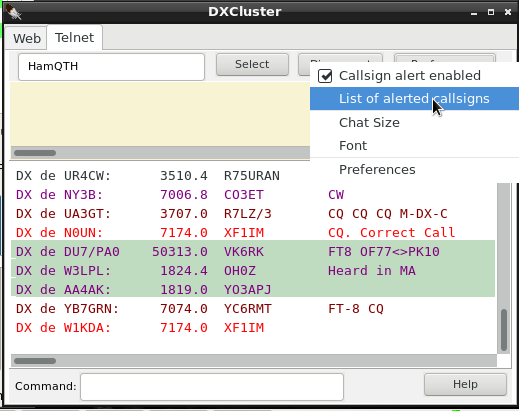This screenshot has height=411, width=519.
Task: Click the chat area horizontal scrollbar thumb
Action: [35, 153]
